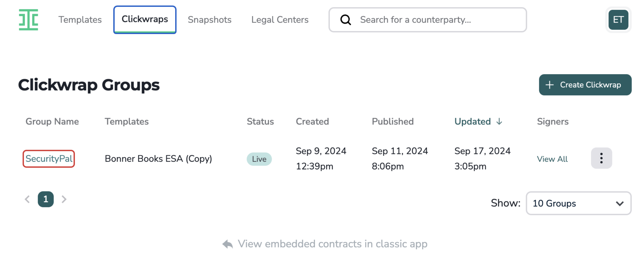Image resolution: width=644 pixels, height=268 pixels.
Task: Click the green bracket logo icon
Action: coord(28,20)
